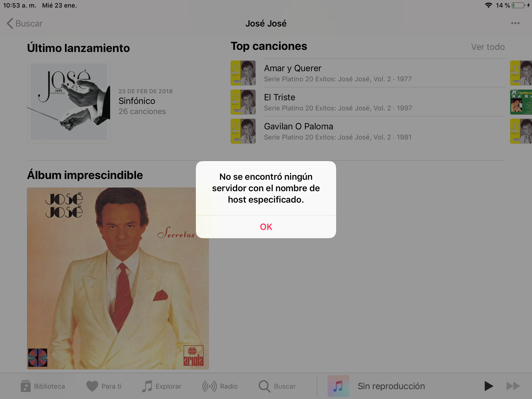Image resolution: width=532 pixels, height=399 pixels.
Task: Tap the Wi-Fi status icon
Action: pos(489,5)
